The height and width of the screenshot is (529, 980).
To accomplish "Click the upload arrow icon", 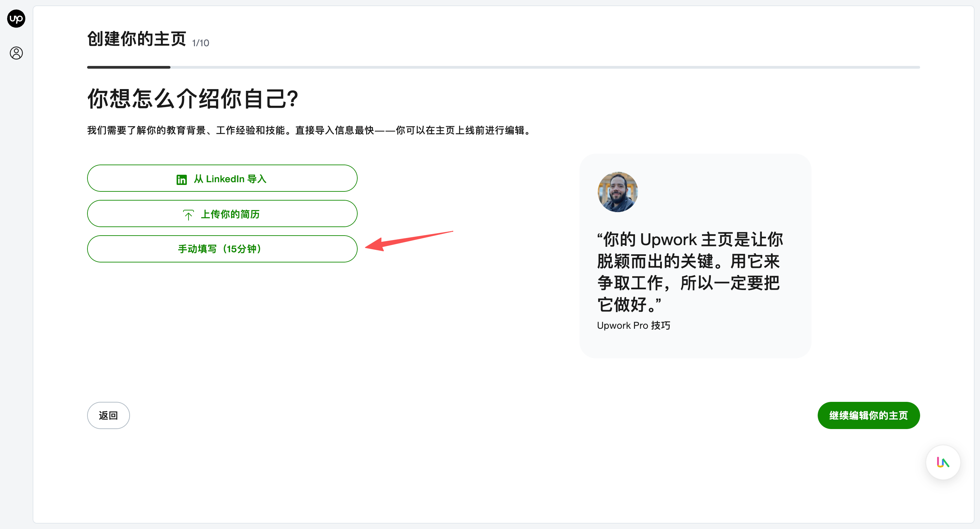I will point(188,215).
